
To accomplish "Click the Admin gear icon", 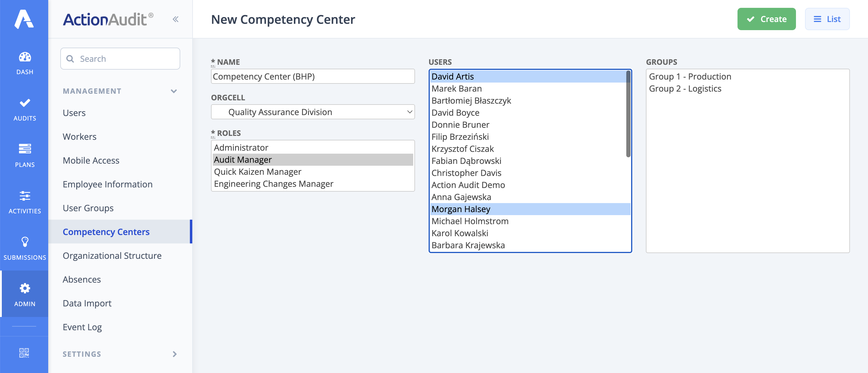I will coord(25,288).
